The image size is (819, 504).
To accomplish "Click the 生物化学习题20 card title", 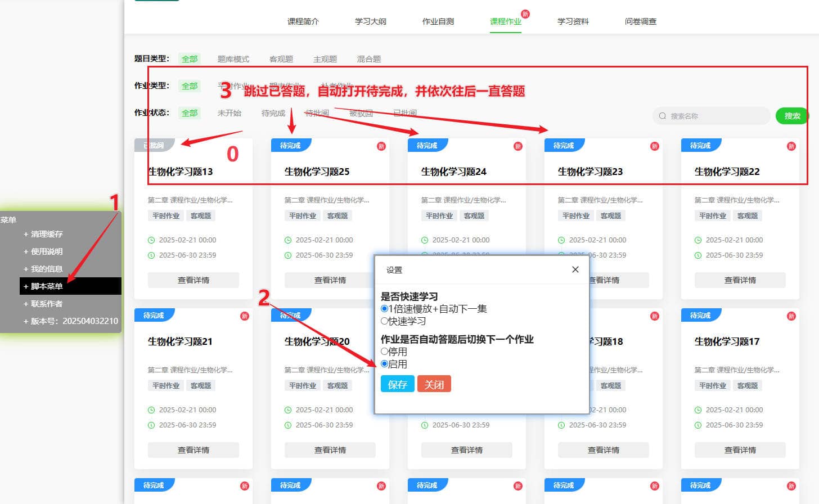I will click(317, 341).
